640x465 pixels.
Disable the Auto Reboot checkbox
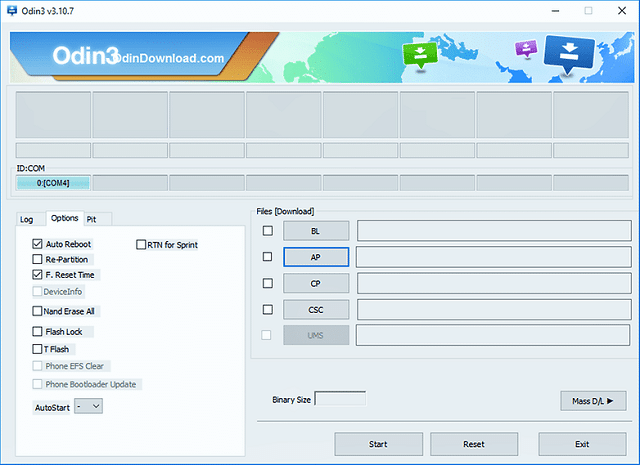(38, 244)
